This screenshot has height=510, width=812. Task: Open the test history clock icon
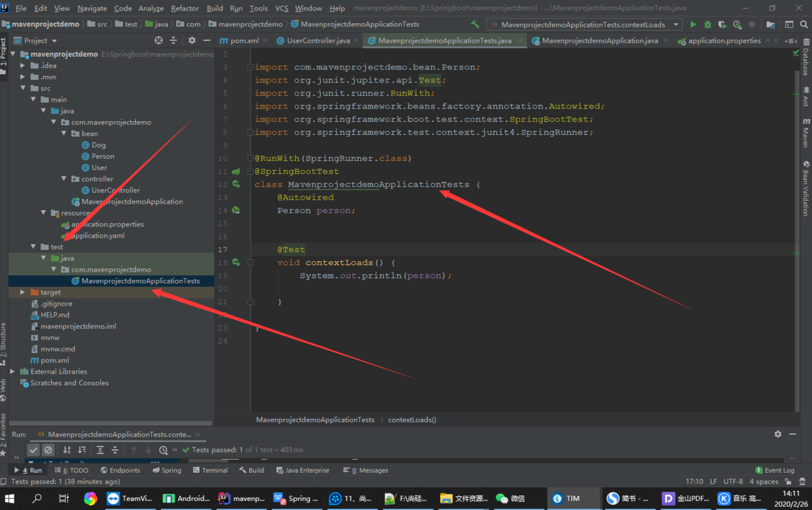point(163,450)
